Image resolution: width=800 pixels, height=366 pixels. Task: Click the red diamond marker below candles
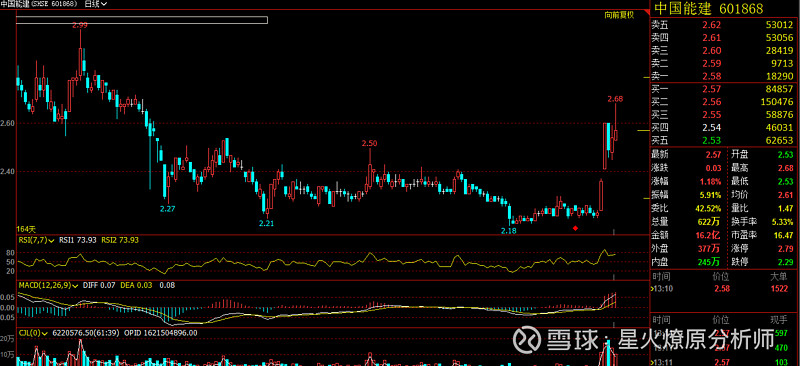(x=576, y=228)
